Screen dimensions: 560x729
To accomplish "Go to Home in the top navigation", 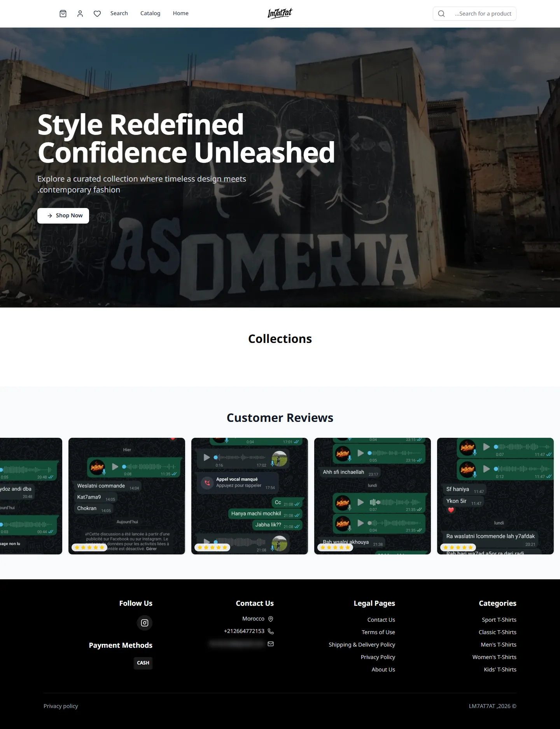I will (x=181, y=13).
